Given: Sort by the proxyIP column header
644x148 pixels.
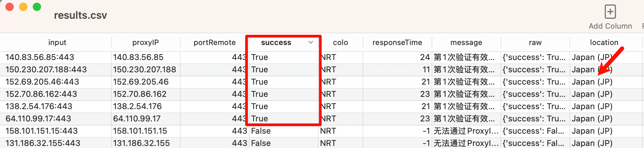Looking at the screenshot, I should pos(145,43).
